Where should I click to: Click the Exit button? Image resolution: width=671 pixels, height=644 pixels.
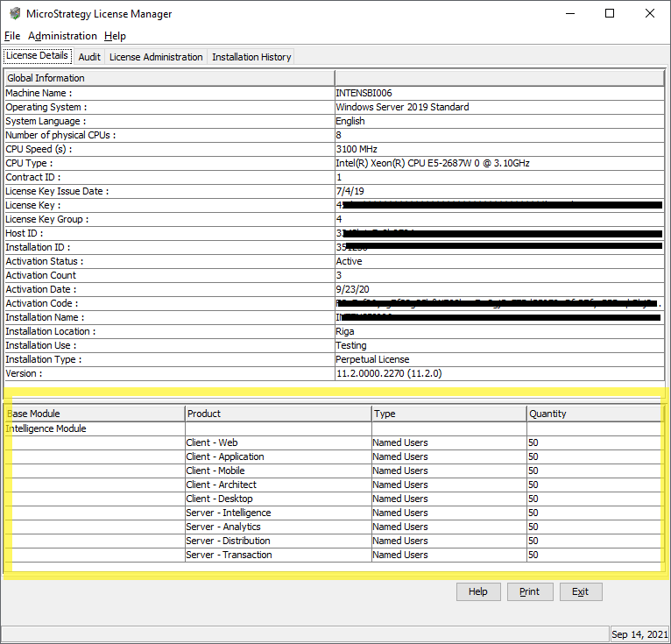click(x=580, y=591)
